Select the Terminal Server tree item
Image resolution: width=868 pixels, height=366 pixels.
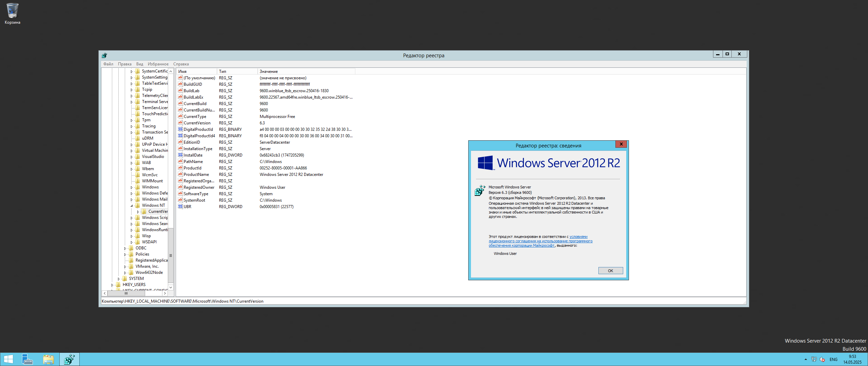click(x=155, y=102)
